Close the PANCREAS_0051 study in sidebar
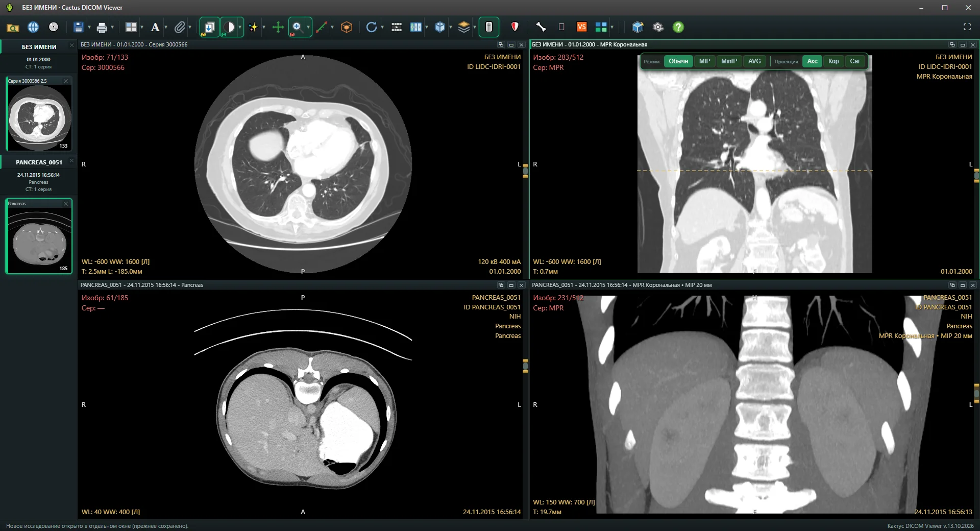 tap(71, 161)
